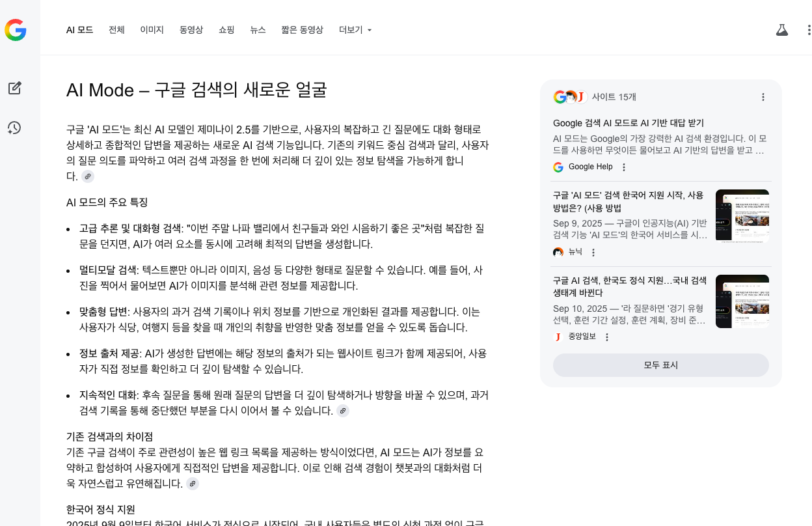Click heading AI Mode – 구글 검색의 새로운 얼굴
Image resolution: width=812 pixels, height=526 pixels.
click(x=196, y=90)
